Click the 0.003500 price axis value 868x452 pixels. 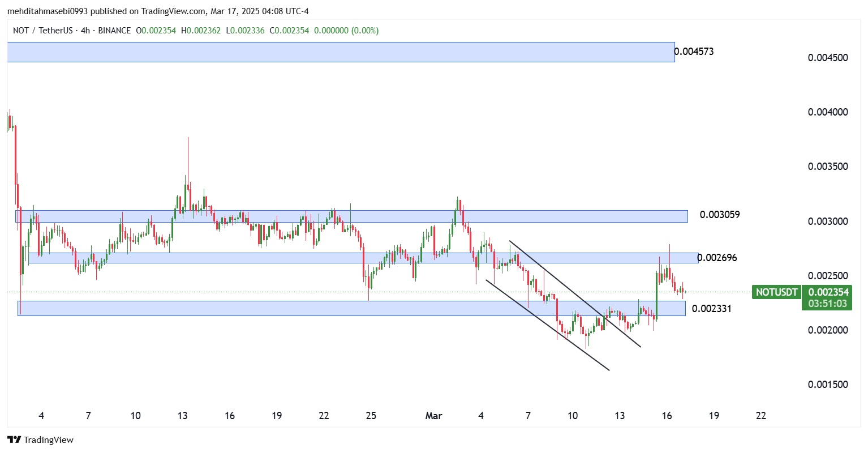(x=828, y=167)
